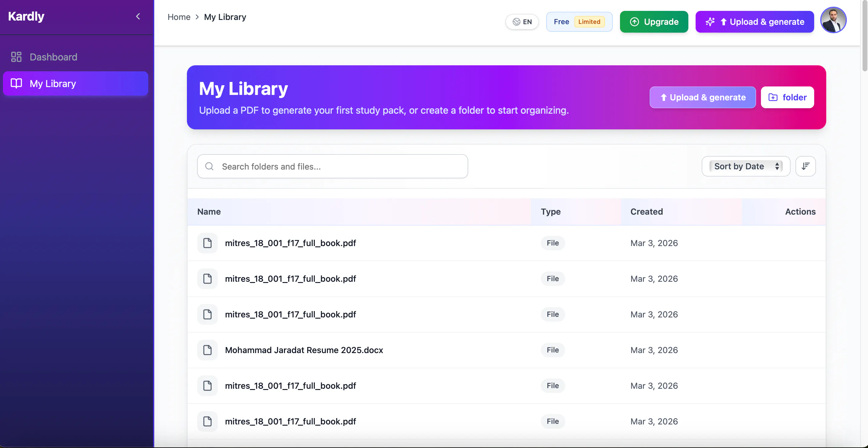Image resolution: width=868 pixels, height=448 pixels.
Task: Click the Actions column header
Action: tap(800, 212)
